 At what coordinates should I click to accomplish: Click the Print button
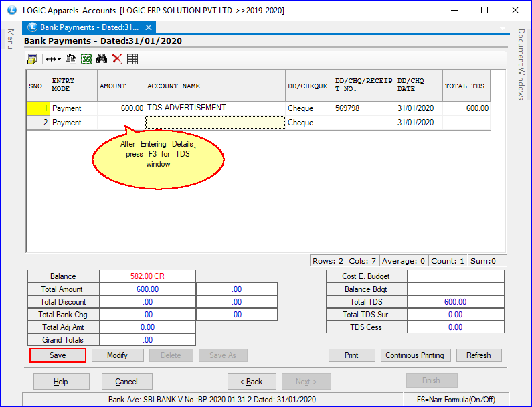click(351, 355)
